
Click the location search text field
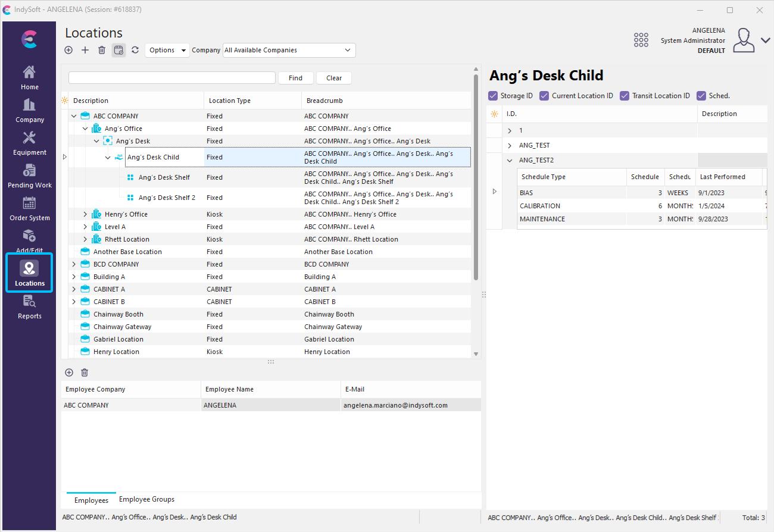click(171, 78)
